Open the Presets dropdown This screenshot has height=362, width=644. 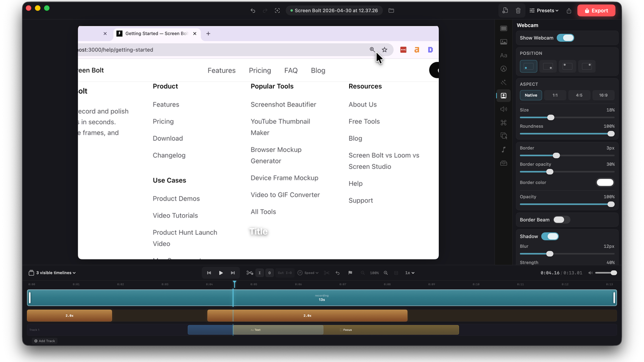pyautogui.click(x=544, y=11)
